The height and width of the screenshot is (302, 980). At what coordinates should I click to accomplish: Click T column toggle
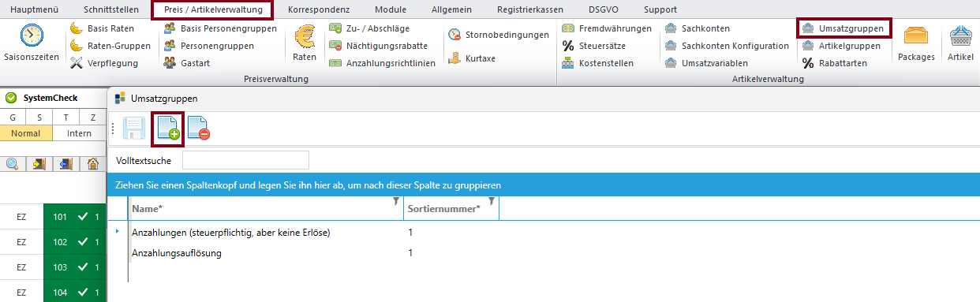65,117
